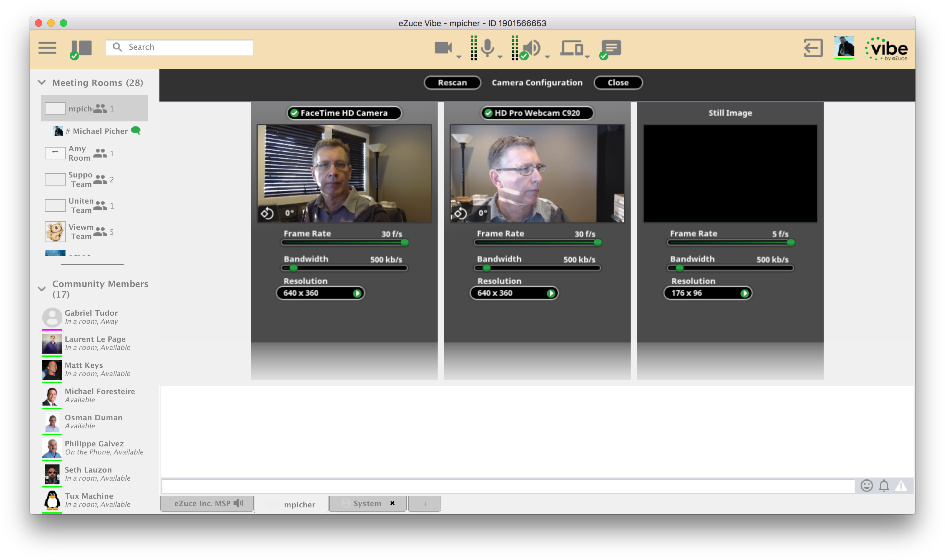Click the speaker volume icon
945x560 pixels.
click(532, 48)
